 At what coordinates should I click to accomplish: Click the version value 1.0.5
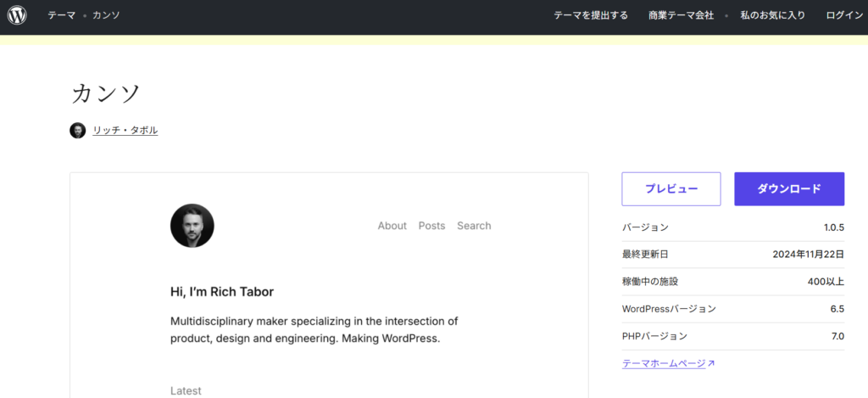coord(834,227)
